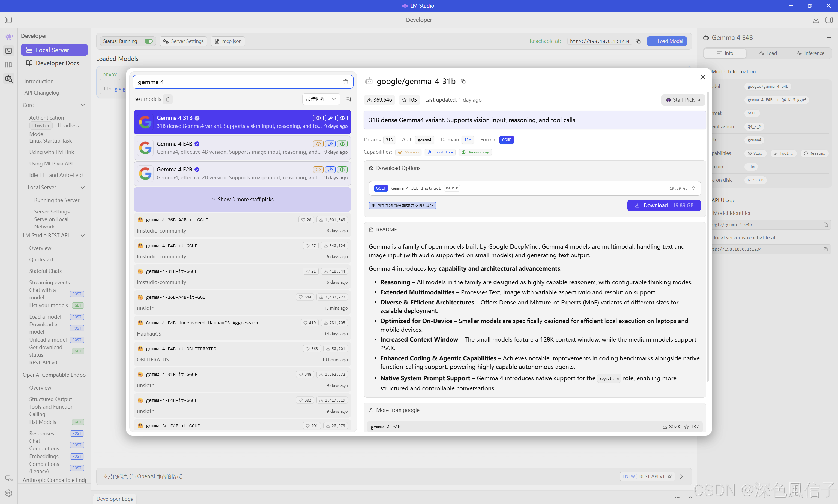Toggle the right sidebar panel icon

click(x=829, y=20)
